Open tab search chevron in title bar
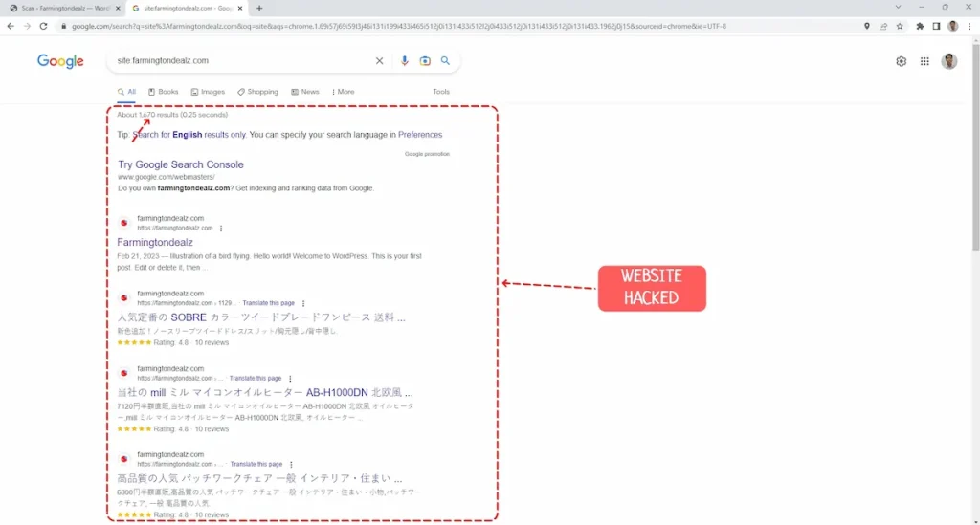Screen dimensions: 980x525 pos(898,7)
